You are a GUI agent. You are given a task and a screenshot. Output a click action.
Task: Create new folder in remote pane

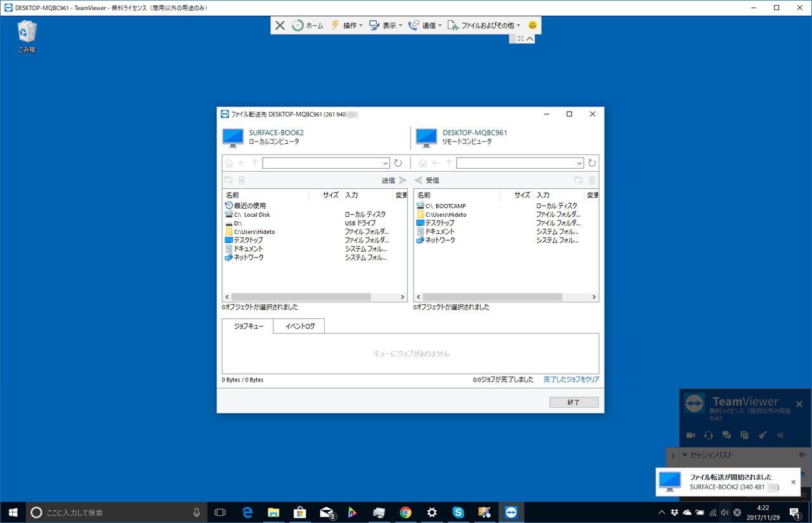tap(579, 181)
